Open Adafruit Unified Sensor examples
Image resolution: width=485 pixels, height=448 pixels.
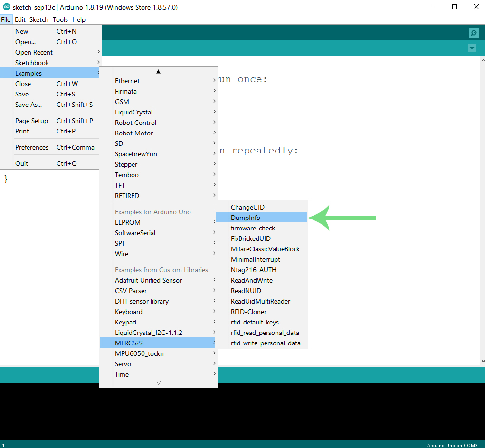(x=158, y=281)
